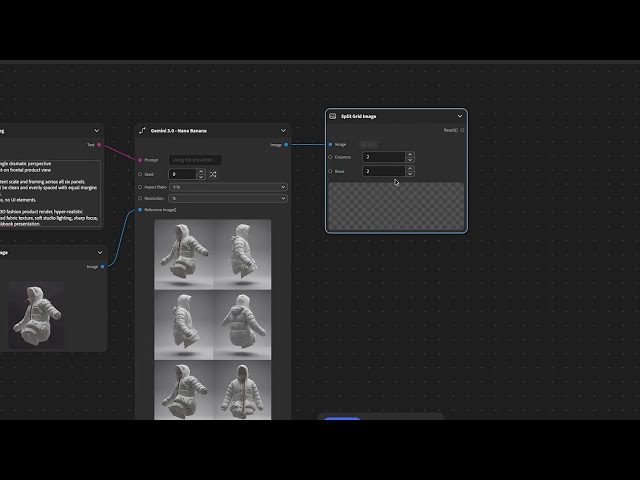
Task: Click the Gemini node Image output port
Action: [286, 144]
